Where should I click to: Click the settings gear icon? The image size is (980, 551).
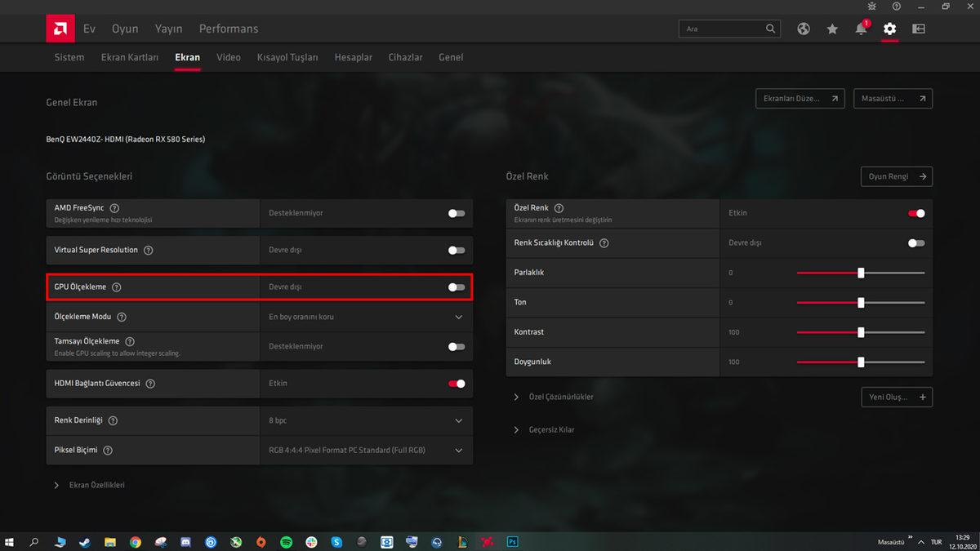tap(889, 28)
